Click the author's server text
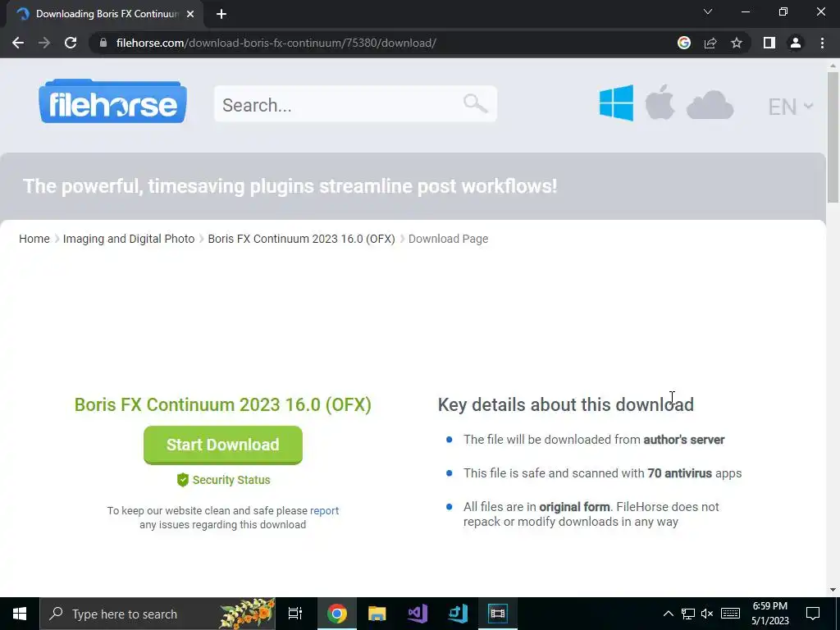Viewport: 840px width, 630px height. point(684,440)
